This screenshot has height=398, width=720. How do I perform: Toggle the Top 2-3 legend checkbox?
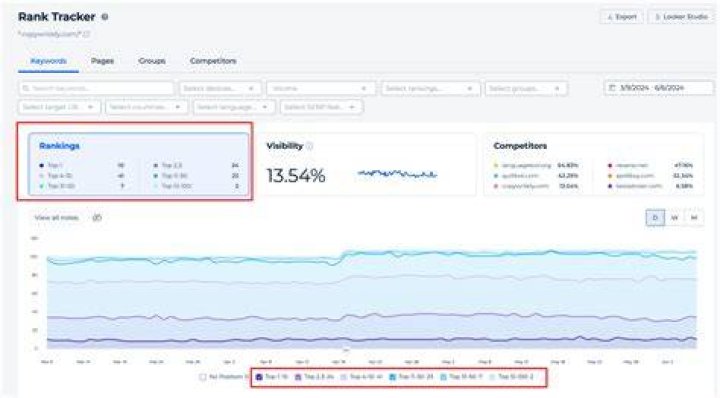[x=298, y=377]
